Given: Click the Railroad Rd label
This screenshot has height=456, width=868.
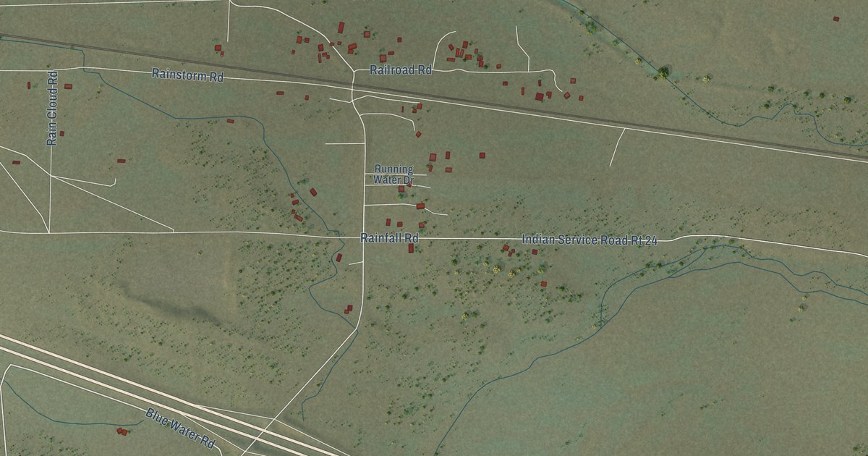Looking at the screenshot, I should coord(401,70).
